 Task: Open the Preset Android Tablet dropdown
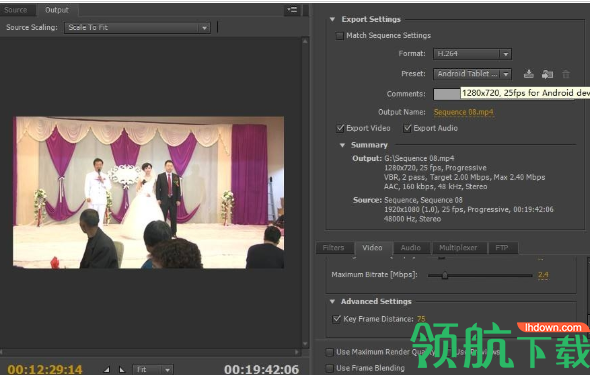[472, 74]
